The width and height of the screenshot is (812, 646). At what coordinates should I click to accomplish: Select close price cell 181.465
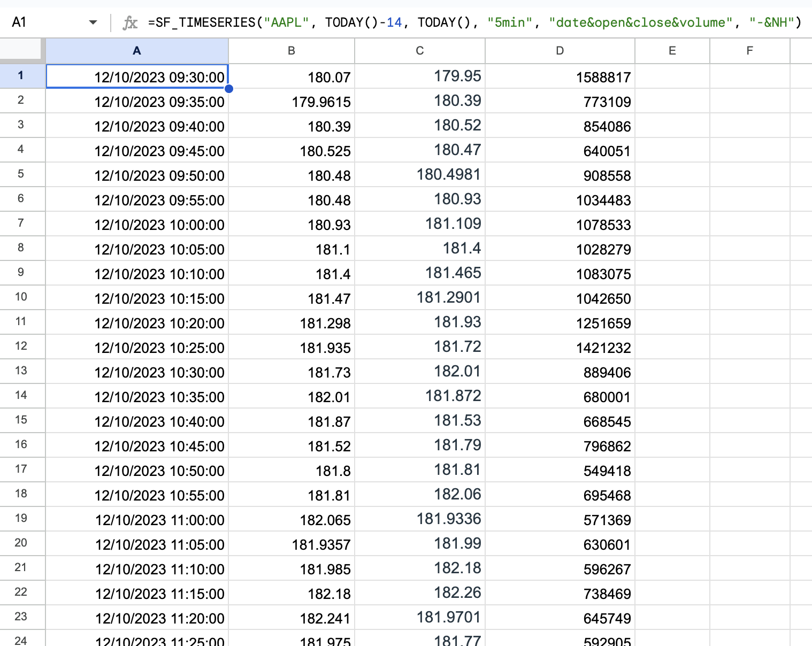click(x=420, y=273)
